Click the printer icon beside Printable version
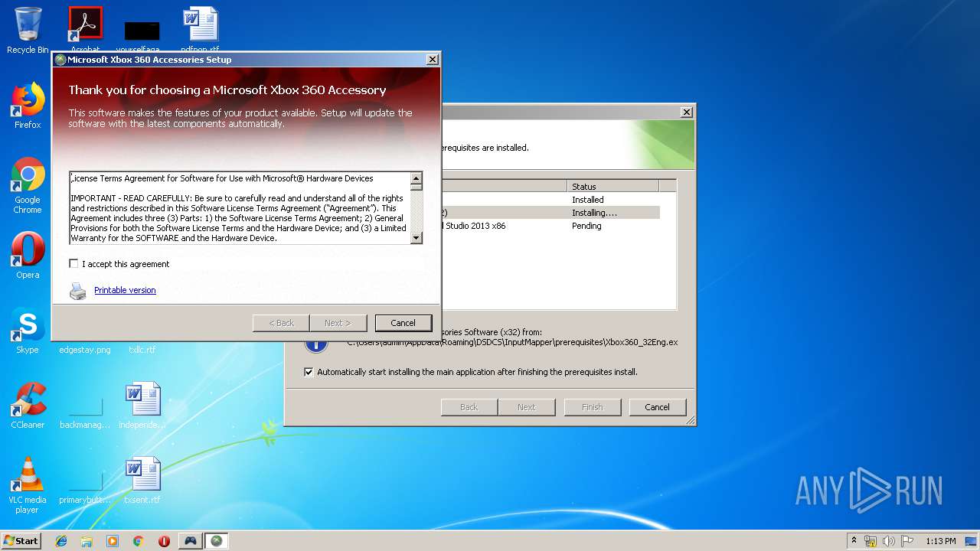This screenshot has height=551, width=980. pos(78,291)
